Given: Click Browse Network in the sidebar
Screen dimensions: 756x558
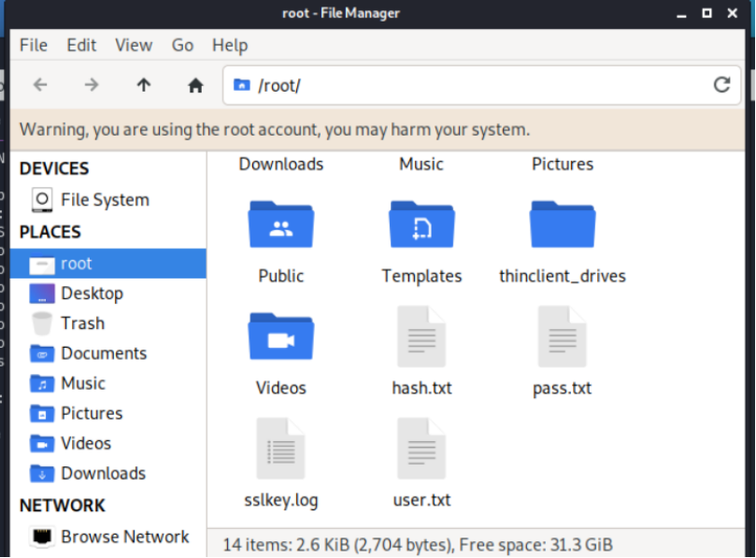Looking at the screenshot, I should pos(124,537).
